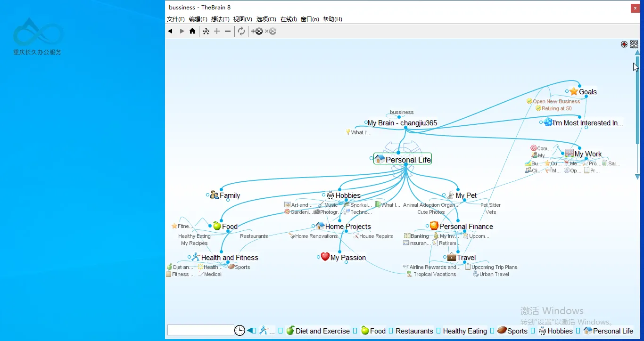Image resolution: width=644 pixels, height=341 pixels.
Task: Click the Medical thought under Health and Fitness
Action: click(x=209, y=274)
